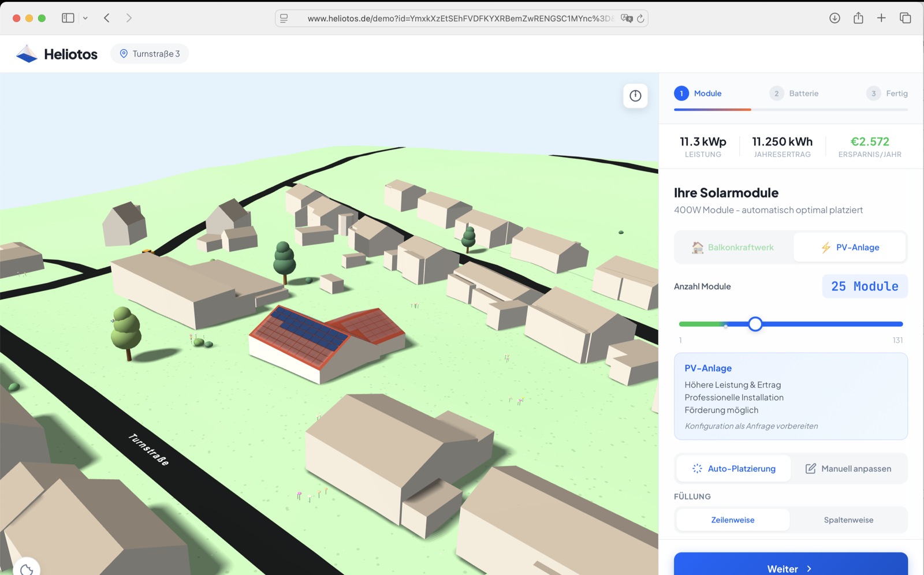Select step 1 Module tab

coord(698,94)
